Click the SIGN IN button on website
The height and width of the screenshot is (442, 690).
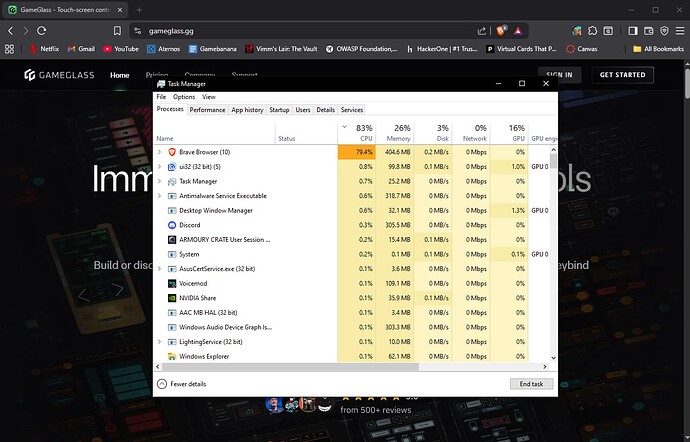pos(559,75)
